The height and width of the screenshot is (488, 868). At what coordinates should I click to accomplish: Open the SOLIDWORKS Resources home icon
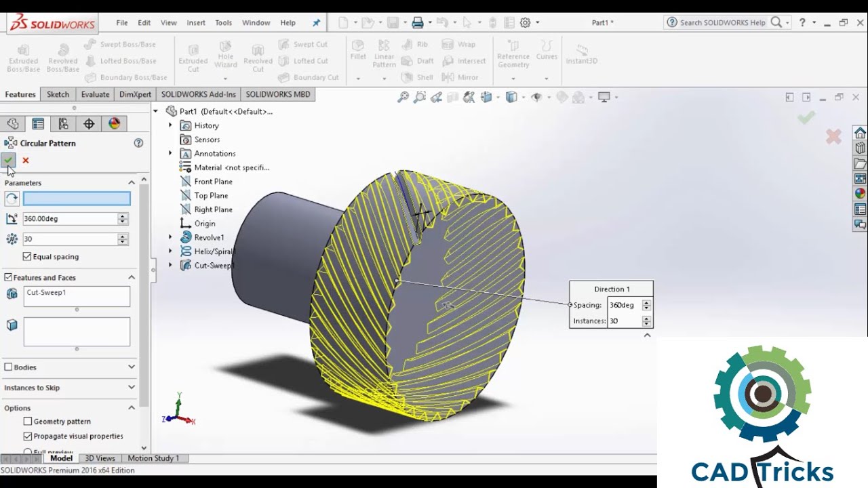coord(860,133)
